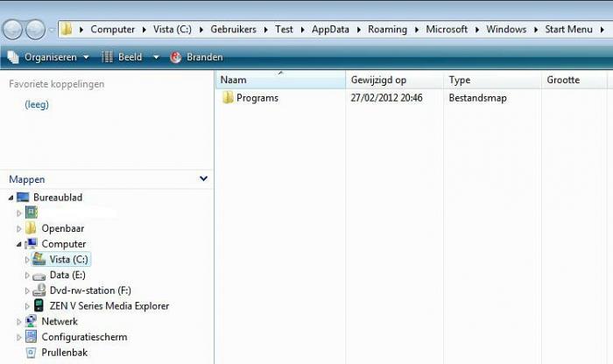The width and height of the screenshot is (613, 364).
Task: Select Data (E:) in the folder tree
Action: click(x=67, y=275)
